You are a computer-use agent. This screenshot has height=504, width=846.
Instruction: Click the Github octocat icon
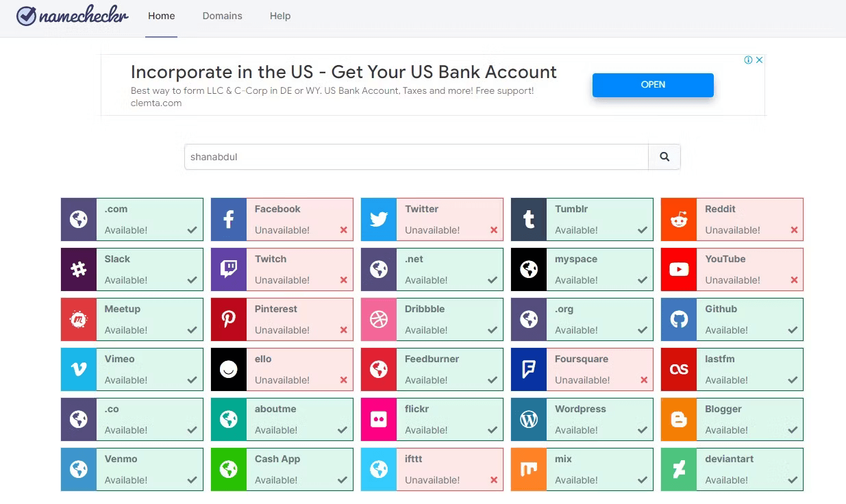679,320
